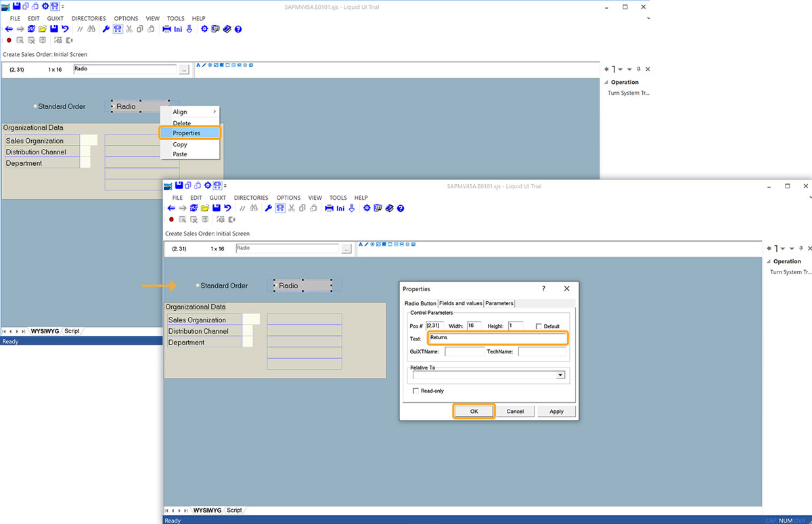Click the blue down-arrow icon in the front window toolbar
Image resolution: width=812 pixels, height=524 pixels.
click(352, 209)
